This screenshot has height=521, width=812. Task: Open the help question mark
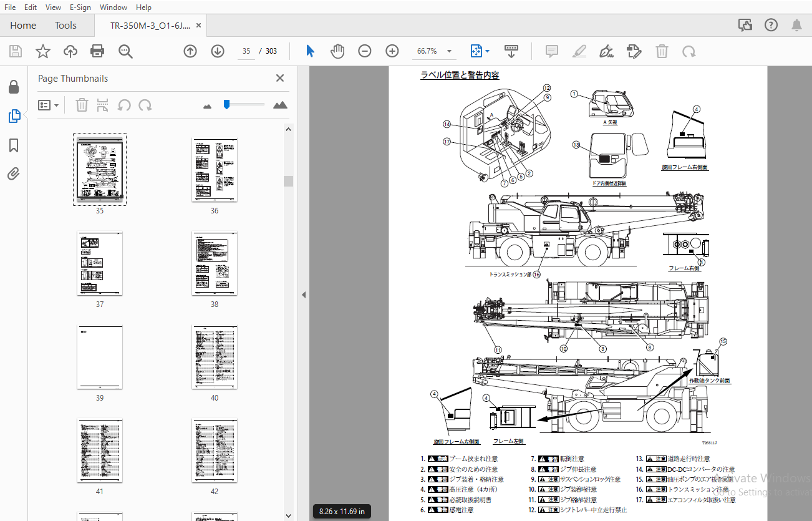pyautogui.click(x=771, y=25)
